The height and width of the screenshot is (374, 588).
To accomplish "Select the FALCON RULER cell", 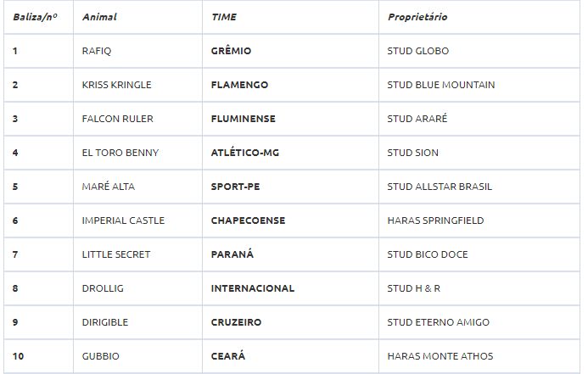I will tap(118, 119).
